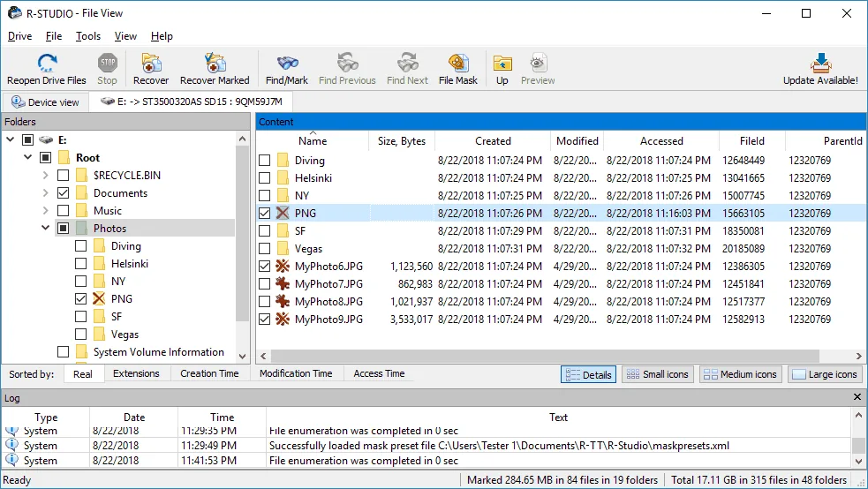Go Up one folder level

(x=502, y=63)
